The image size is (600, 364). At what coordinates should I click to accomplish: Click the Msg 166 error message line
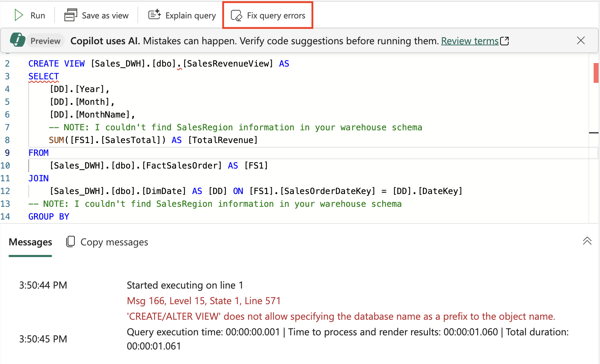[x=204, y=301]
